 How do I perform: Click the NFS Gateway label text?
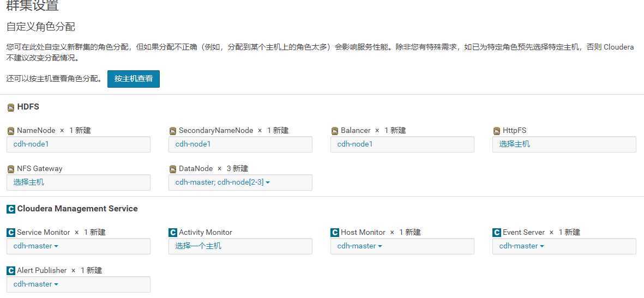tap(39, 169)
